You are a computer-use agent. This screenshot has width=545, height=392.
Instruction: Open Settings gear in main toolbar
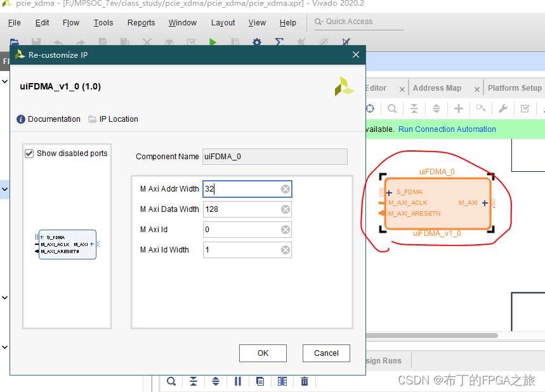[257, 42]
